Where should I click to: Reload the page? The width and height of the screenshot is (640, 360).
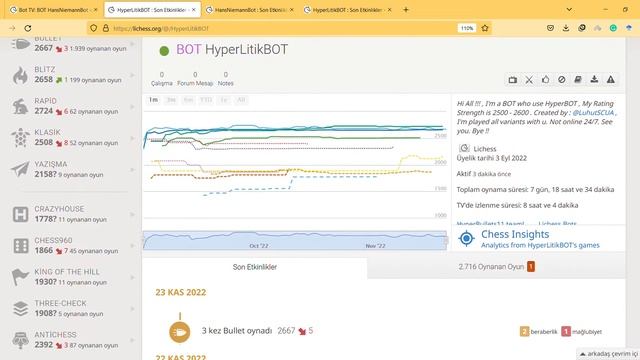(x=28, y=28)
